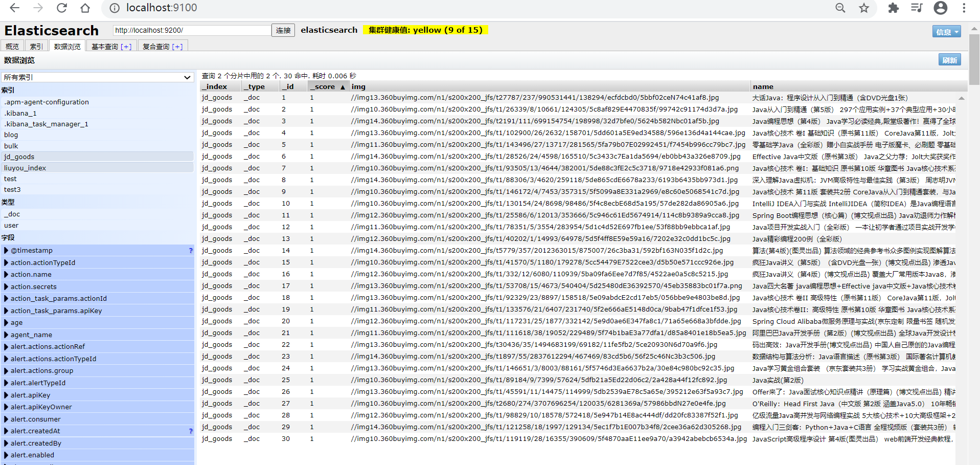
Task: Sort by the img column header
Action: (x=550, y=87)
